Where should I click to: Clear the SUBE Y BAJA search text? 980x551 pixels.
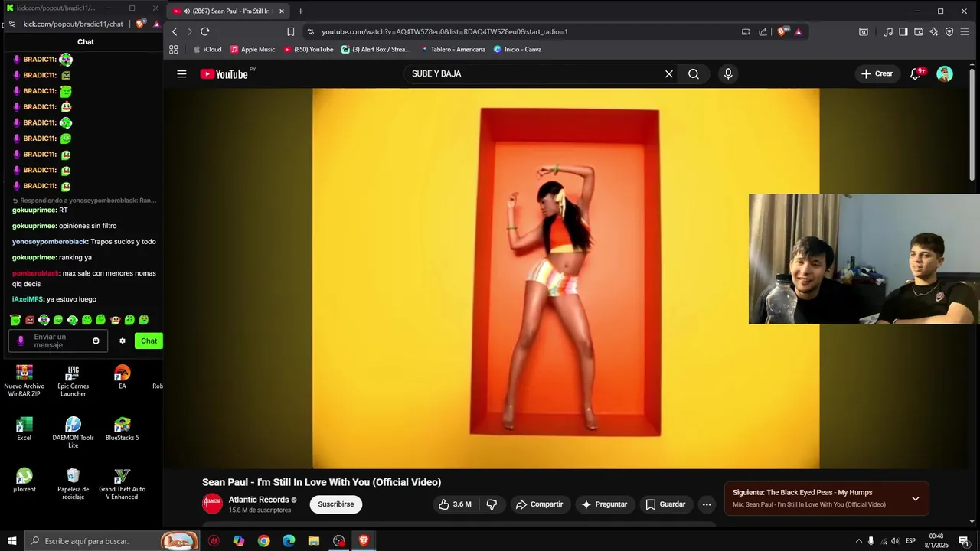[669, 74]
